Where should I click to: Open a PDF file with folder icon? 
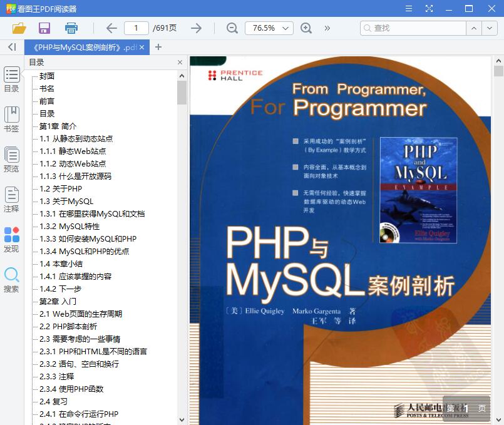19,28
